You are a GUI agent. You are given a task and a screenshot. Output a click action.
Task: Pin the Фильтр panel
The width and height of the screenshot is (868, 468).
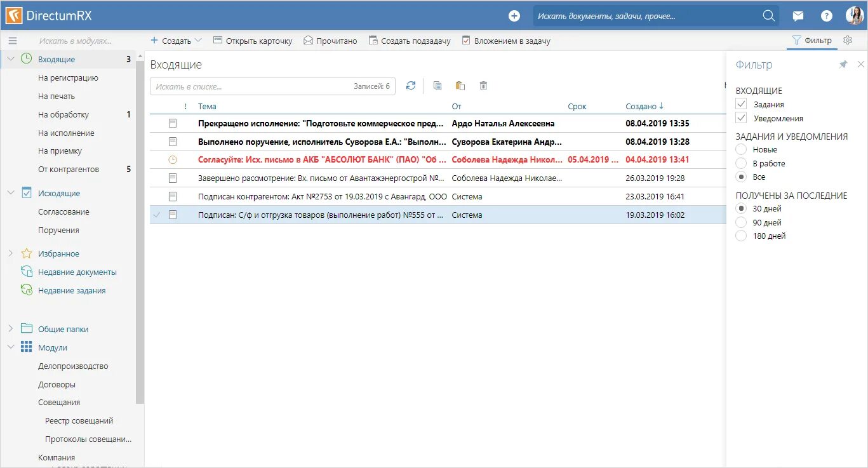pyautogui.click(x=843, y=64)
